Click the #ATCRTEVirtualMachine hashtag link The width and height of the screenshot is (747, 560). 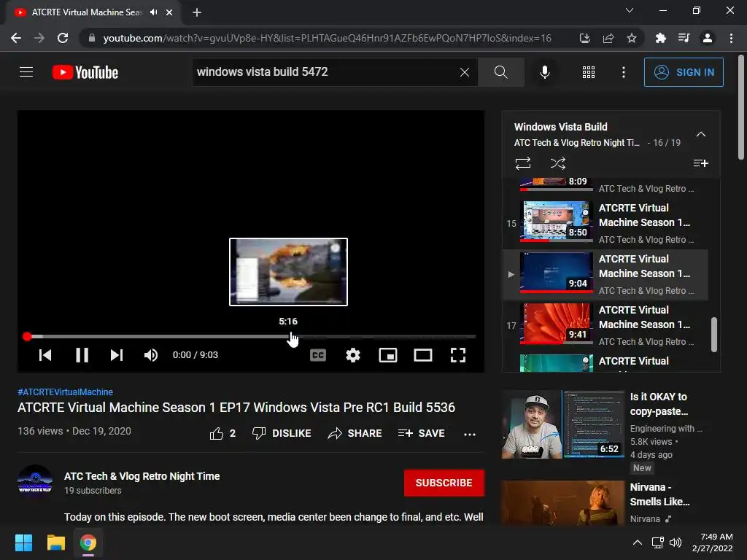[x=65, y=392]
